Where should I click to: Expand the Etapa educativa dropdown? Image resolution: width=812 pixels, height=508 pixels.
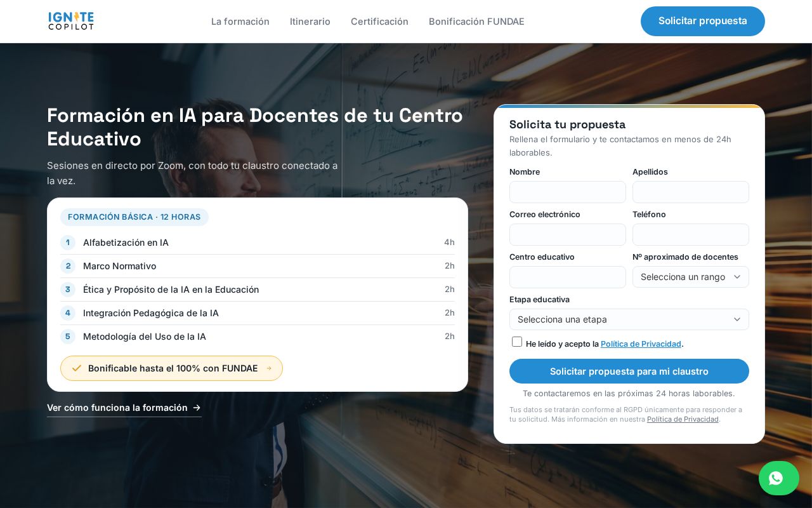click(629, 319)
